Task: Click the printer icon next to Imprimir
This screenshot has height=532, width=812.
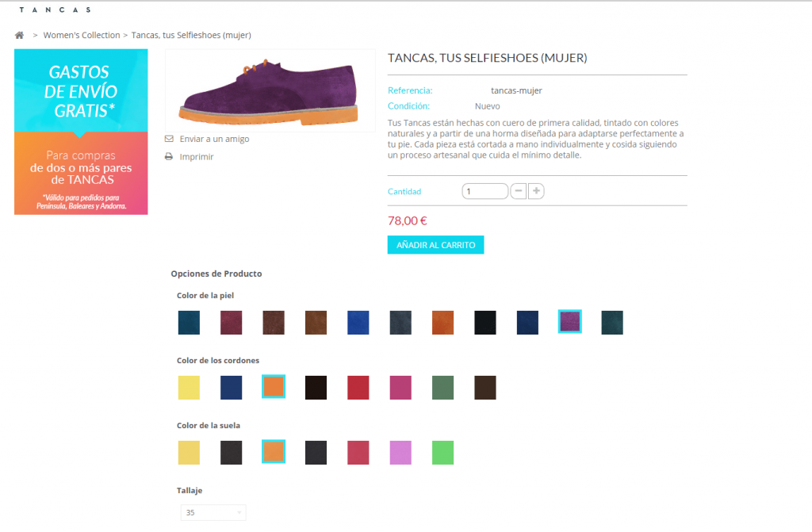Action: [168, 156]
